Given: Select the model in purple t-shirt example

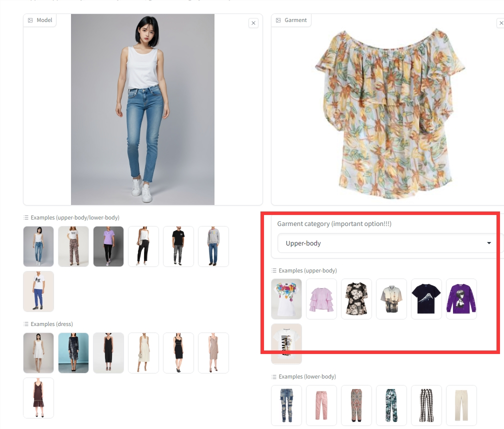Looking at the screenshot, I should pyautogui.click(x=108, y=246).
